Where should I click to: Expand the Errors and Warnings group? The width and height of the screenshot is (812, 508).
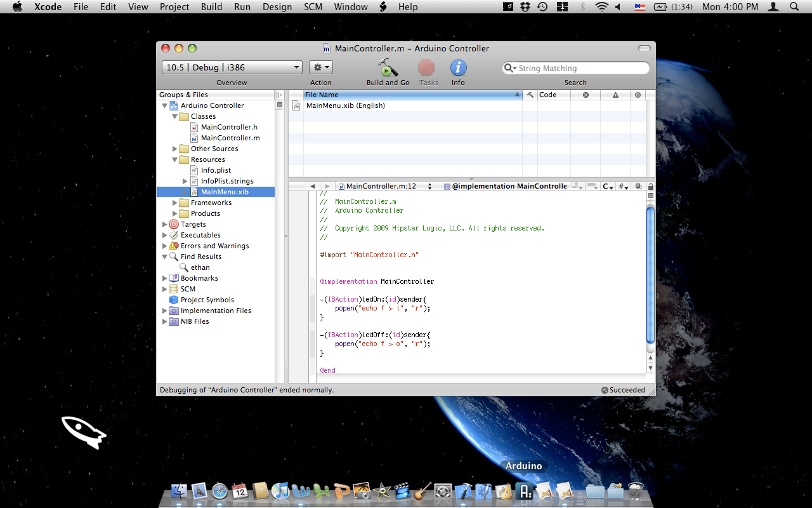click(x=165, y=246)
